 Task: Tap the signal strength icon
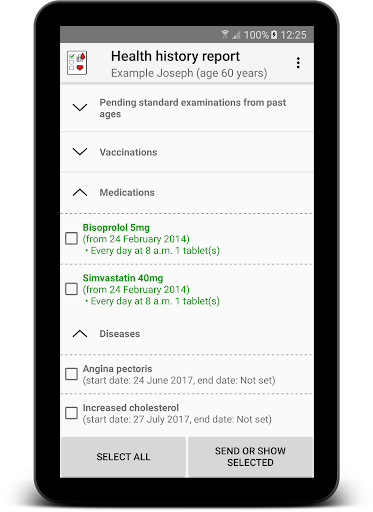click(236, 34)
